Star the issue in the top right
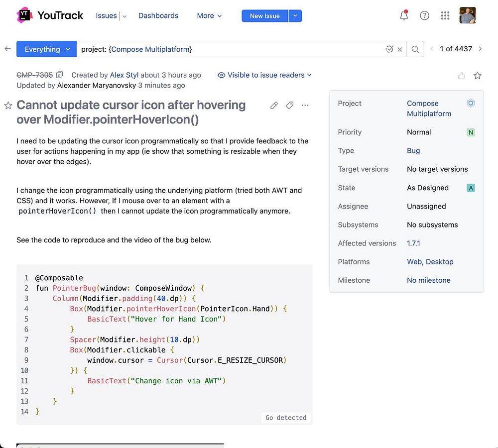Viewport: 498px width, 448px height. (x=477, y=76)
